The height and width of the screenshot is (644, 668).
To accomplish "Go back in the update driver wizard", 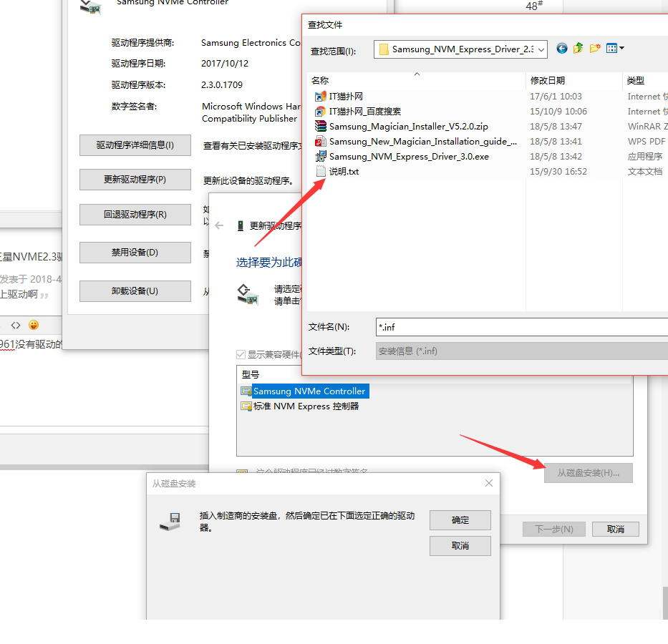I will point(219,225).
